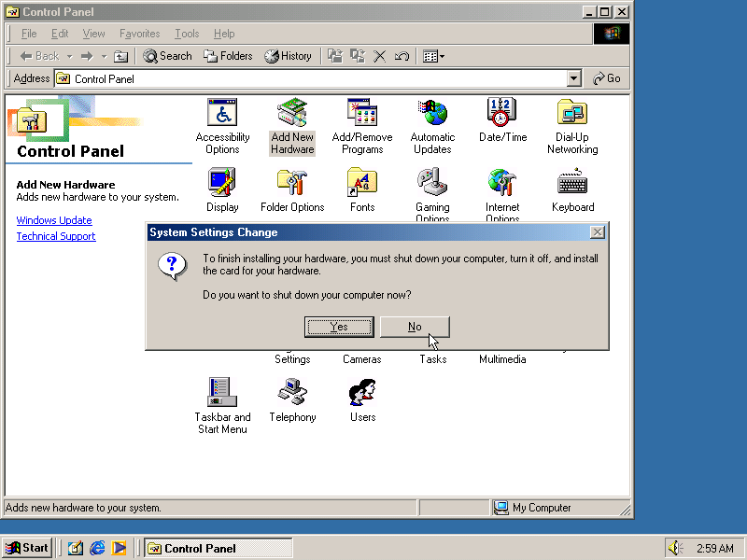
Task: Click the Control Panel address input field
Action: 280,78
